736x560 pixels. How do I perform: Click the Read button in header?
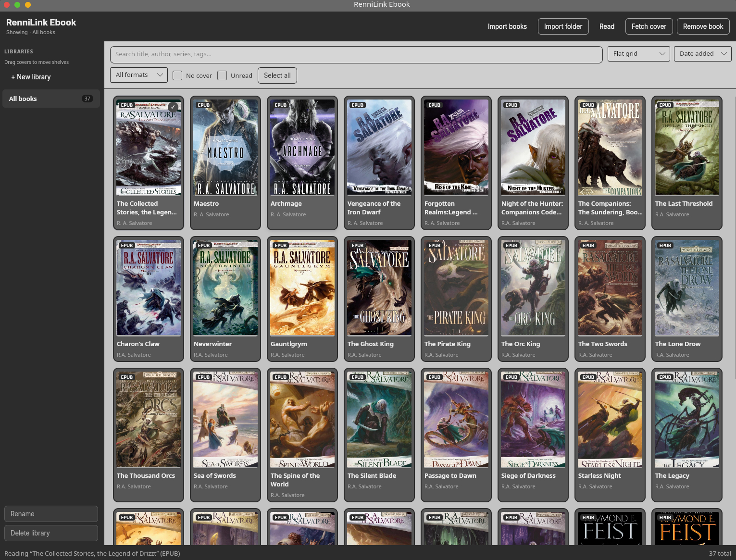tap(607, 26)
